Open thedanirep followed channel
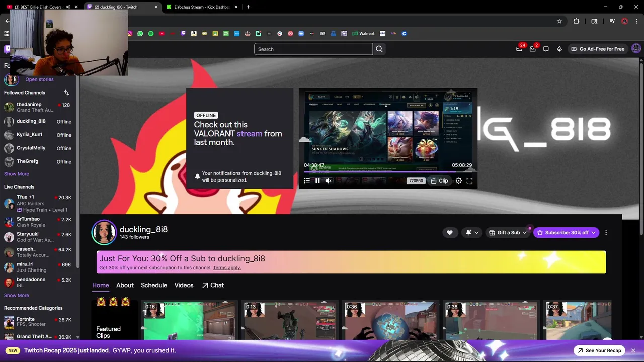 (38, 107)
